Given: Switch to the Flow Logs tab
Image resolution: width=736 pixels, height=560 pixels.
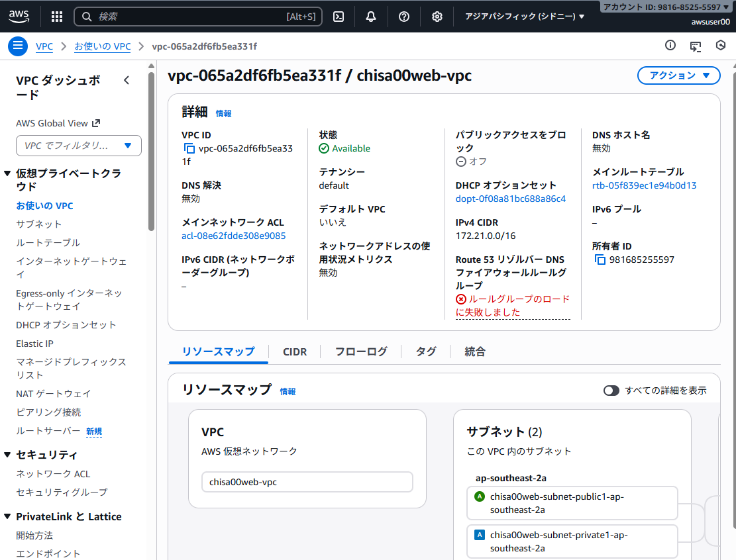Looking at the screenshot, I should point(361,351).
